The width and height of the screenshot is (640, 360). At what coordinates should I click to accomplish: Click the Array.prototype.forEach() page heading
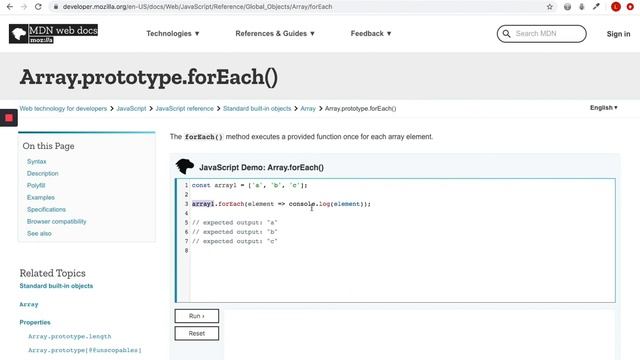point(149,77)
